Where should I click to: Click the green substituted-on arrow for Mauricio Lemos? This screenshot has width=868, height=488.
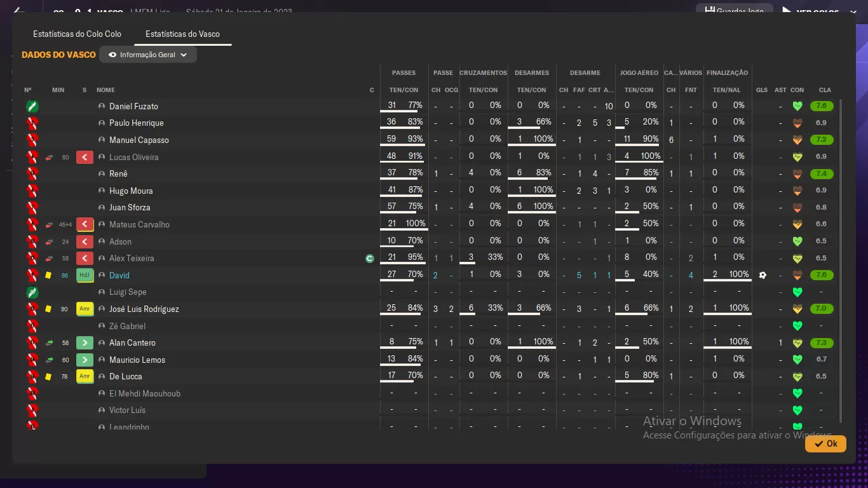(x=85, y=360)
